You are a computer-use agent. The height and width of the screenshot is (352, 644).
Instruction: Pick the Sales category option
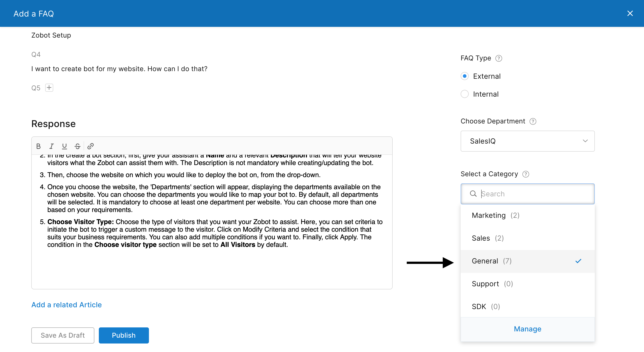(481, 238)
